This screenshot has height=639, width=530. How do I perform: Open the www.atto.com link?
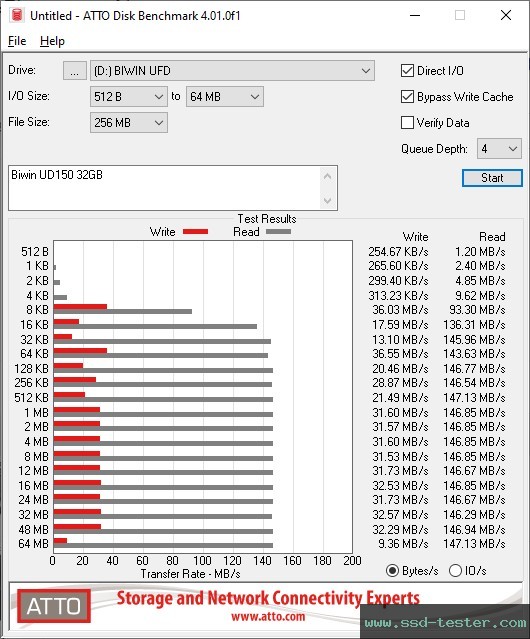[268, 617]
